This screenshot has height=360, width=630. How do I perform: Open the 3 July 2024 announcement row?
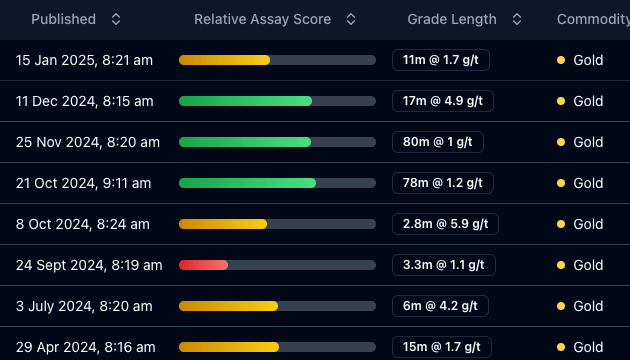[315, 306]
